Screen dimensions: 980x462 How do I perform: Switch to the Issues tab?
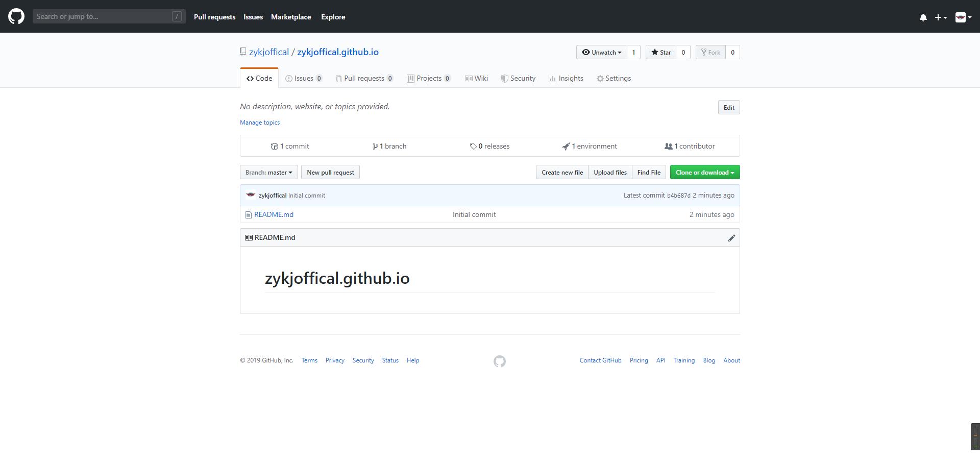(303, 79)
